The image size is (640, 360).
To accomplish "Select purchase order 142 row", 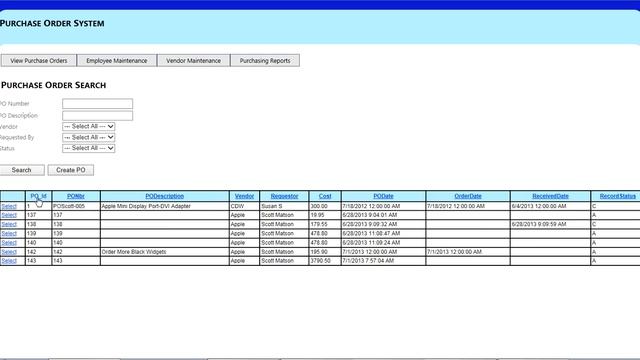I will 9,252.
